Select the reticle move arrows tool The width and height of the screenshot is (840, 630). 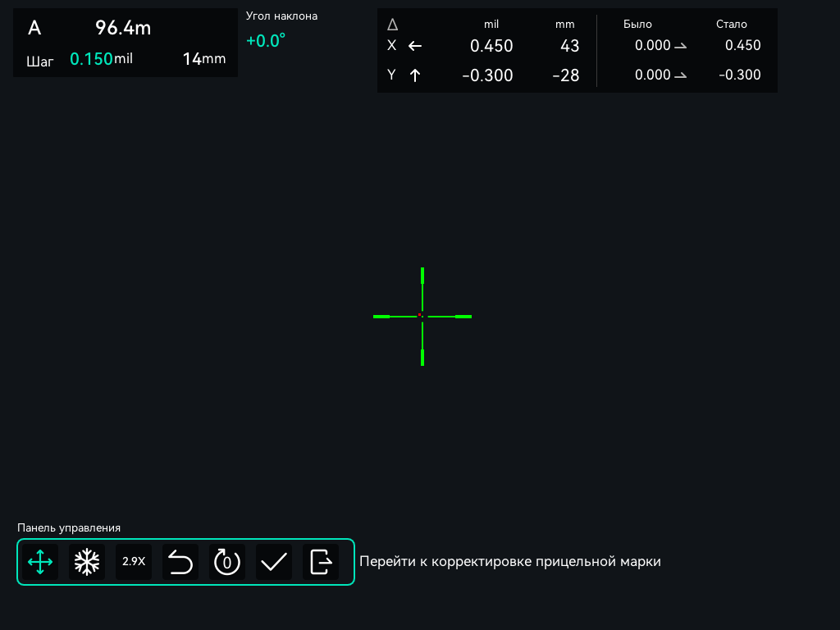(x=40, y=562)
